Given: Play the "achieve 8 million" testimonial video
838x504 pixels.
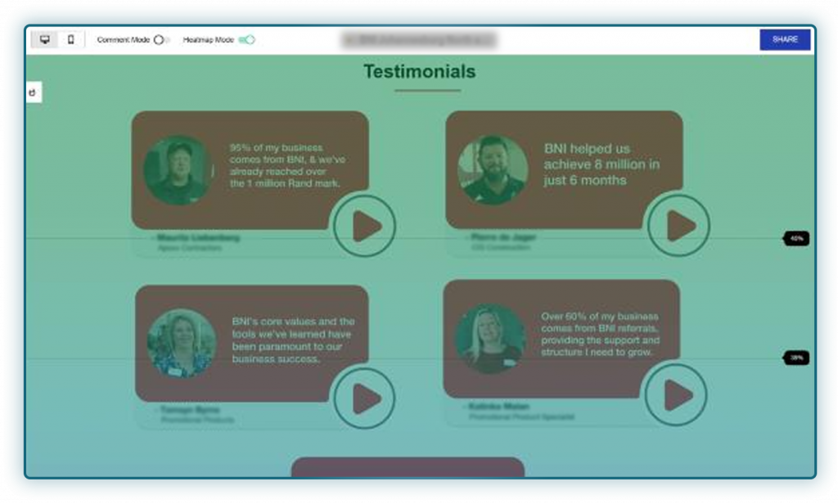Looking at the screenshot, I should click(x=678, y=227).
